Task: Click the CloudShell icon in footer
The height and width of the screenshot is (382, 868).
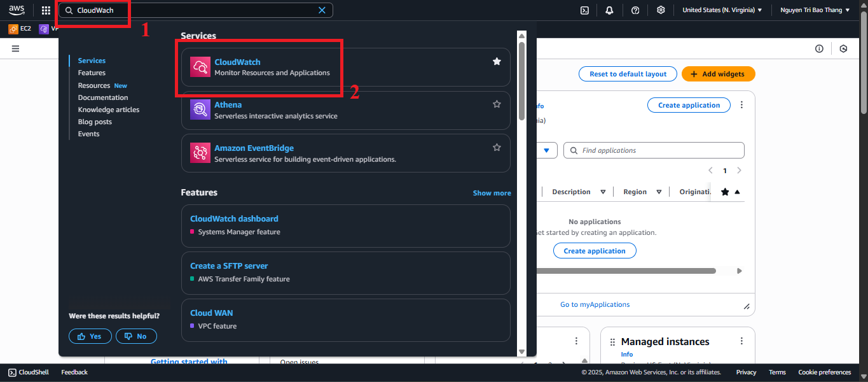Action: tap(13, 372)
